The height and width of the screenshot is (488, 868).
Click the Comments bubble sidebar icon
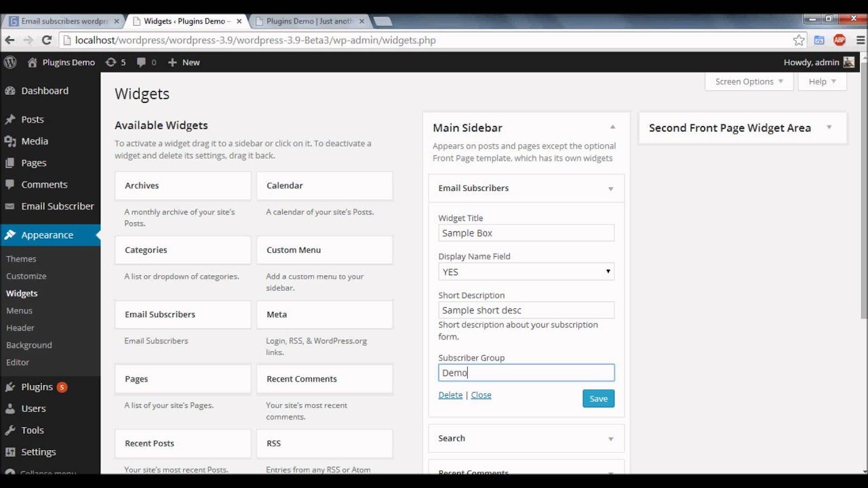coord(10,184)
